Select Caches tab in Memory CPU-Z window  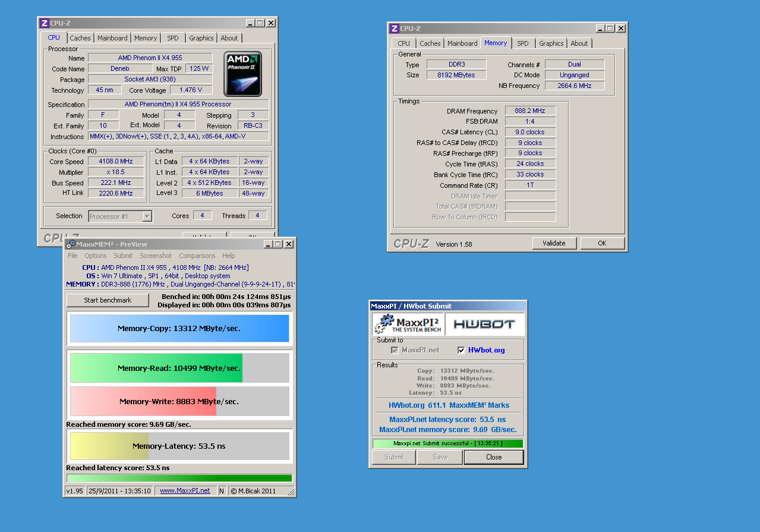click(x=430, y=43)
